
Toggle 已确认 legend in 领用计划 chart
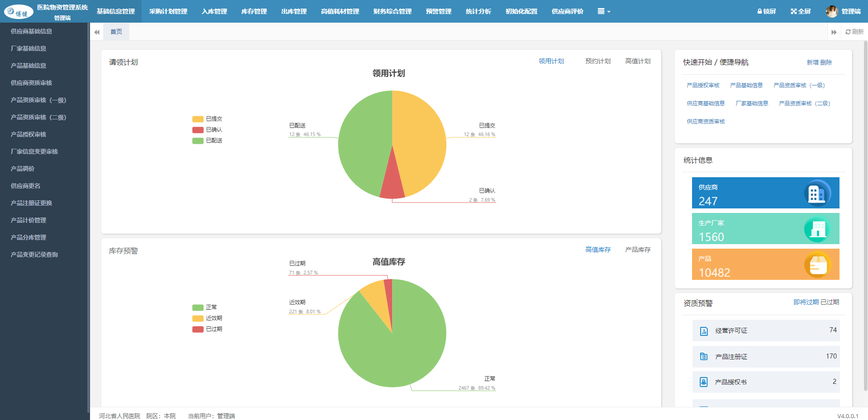click(207, 130)
